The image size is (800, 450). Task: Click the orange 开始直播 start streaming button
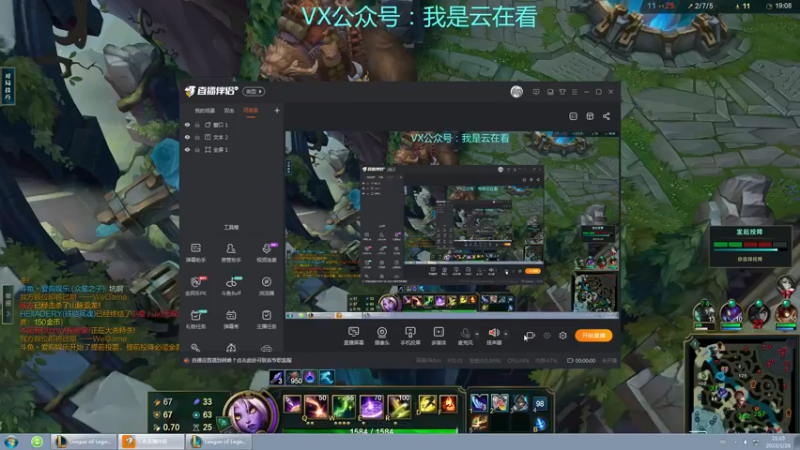point(593,335)
